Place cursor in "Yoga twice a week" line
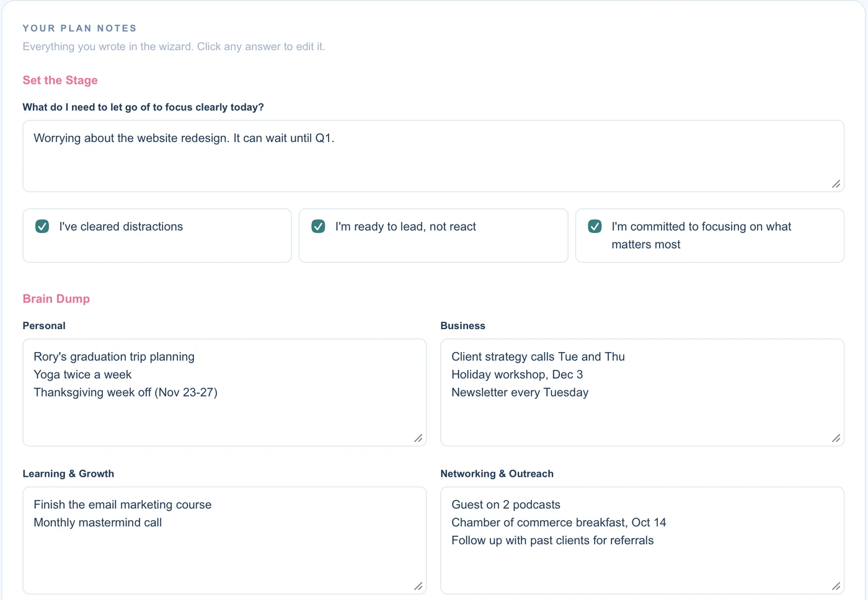 click(x=82, y=375)
